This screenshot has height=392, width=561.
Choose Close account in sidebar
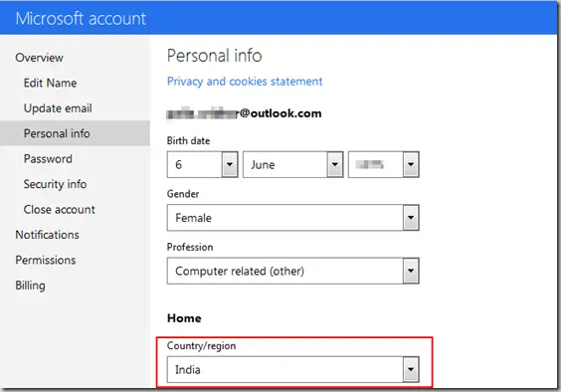coord(60,209)
